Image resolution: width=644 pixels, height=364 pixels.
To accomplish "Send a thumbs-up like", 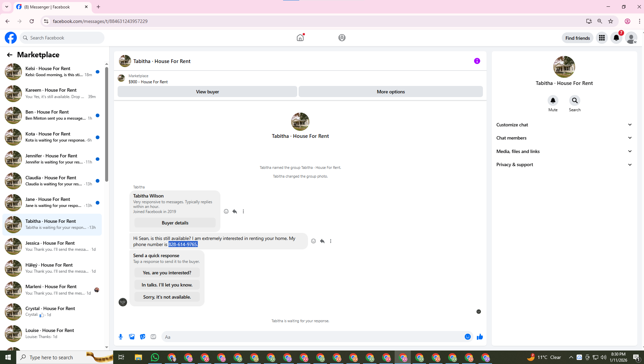I will [480, 337].
